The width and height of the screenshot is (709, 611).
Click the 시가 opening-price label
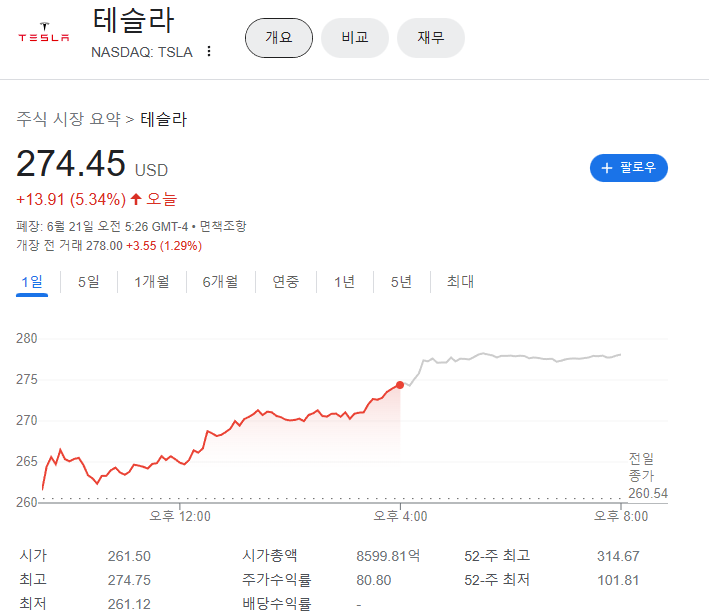pos(33,555)
